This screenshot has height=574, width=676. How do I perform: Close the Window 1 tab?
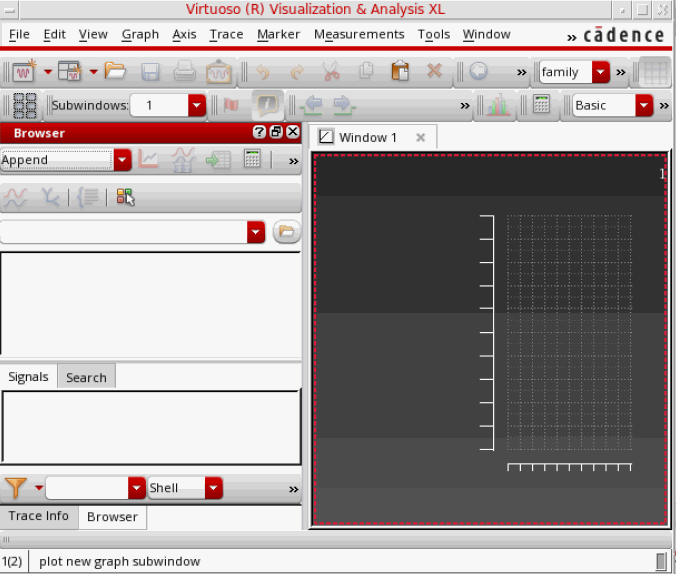coord(421,137)
